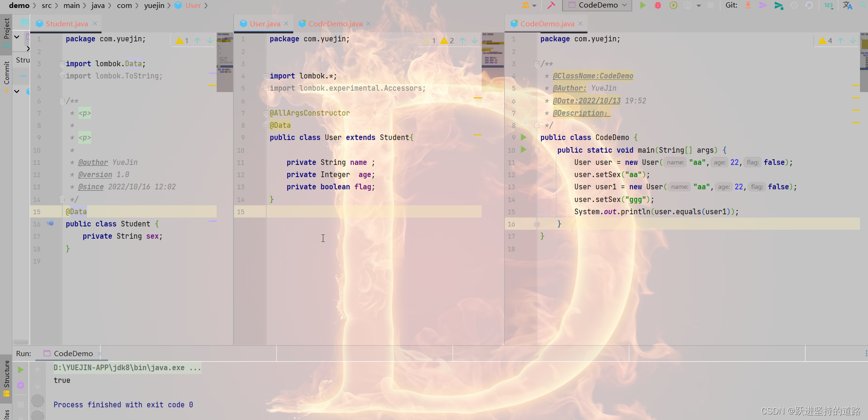Collapse the chevron in the Structure panel
The width and height of the screenshot is (868, 420).
pyautogui.click(x=17, y=91)
